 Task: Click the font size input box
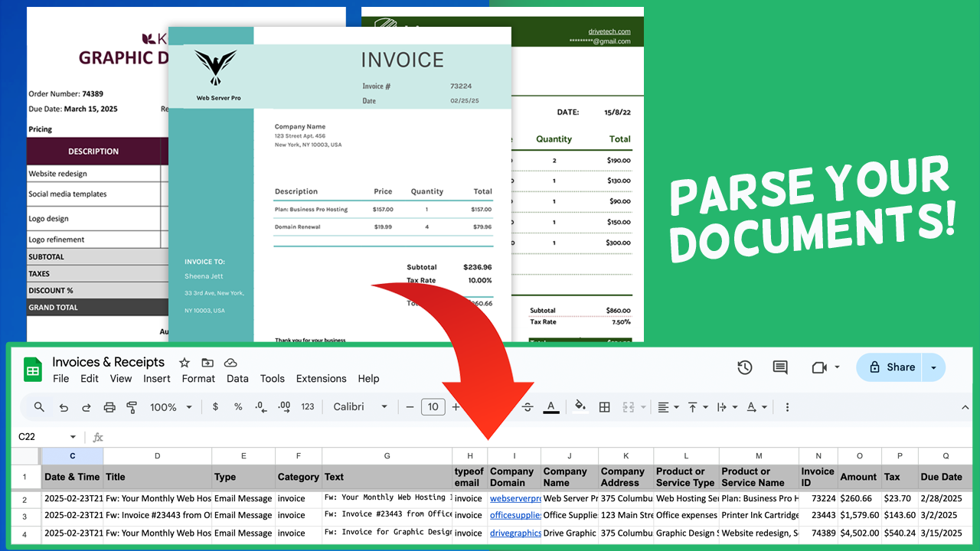click(x=433, y=407)
